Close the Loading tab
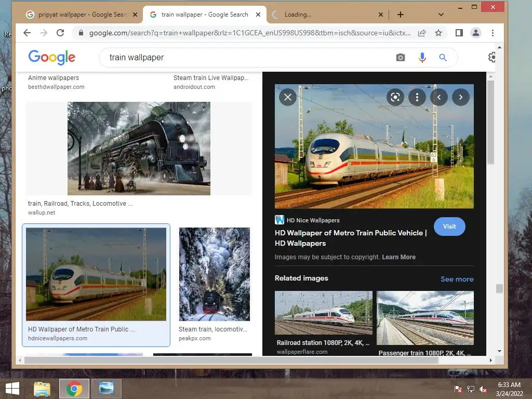This screenshot has width=532, height=399. pos(381,15)
